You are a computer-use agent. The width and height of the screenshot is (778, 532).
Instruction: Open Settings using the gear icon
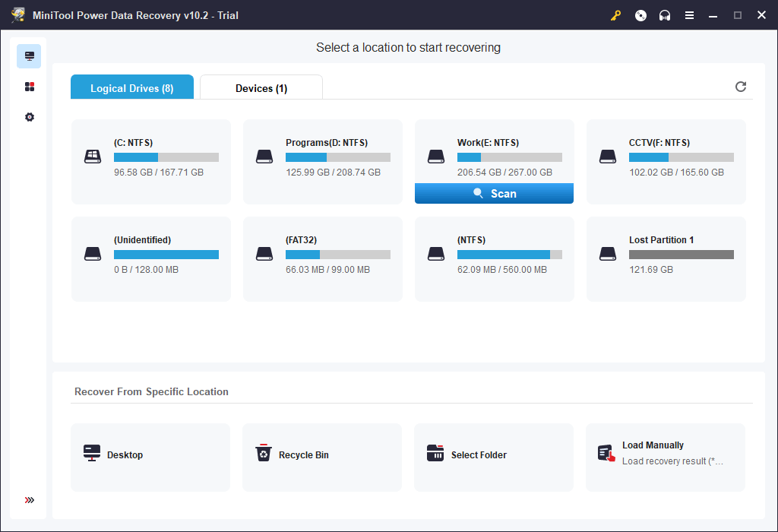coord(29,116)
